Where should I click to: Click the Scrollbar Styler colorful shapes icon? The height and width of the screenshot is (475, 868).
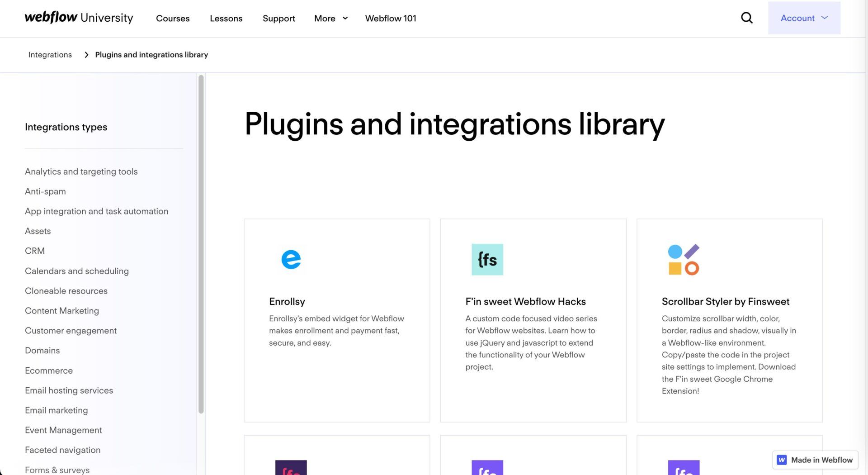(x=684, y=260)
